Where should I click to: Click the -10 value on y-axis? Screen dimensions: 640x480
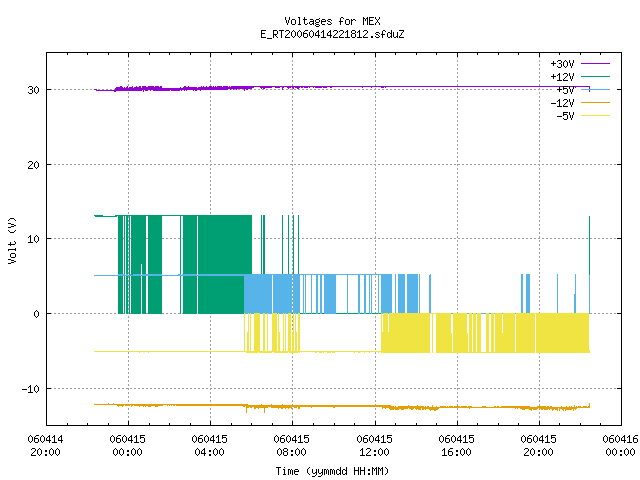point(31,389)
